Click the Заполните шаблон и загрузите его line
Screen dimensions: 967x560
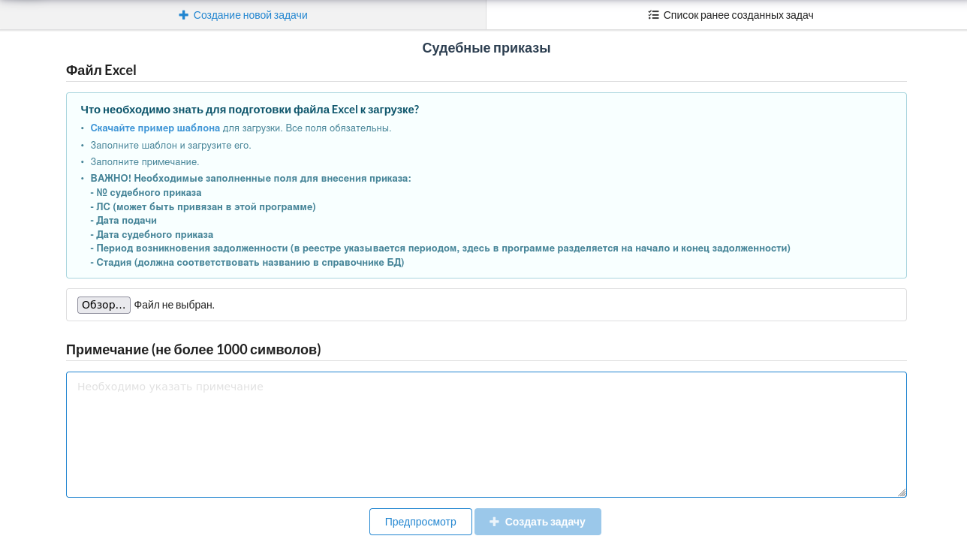pos(170,146)
